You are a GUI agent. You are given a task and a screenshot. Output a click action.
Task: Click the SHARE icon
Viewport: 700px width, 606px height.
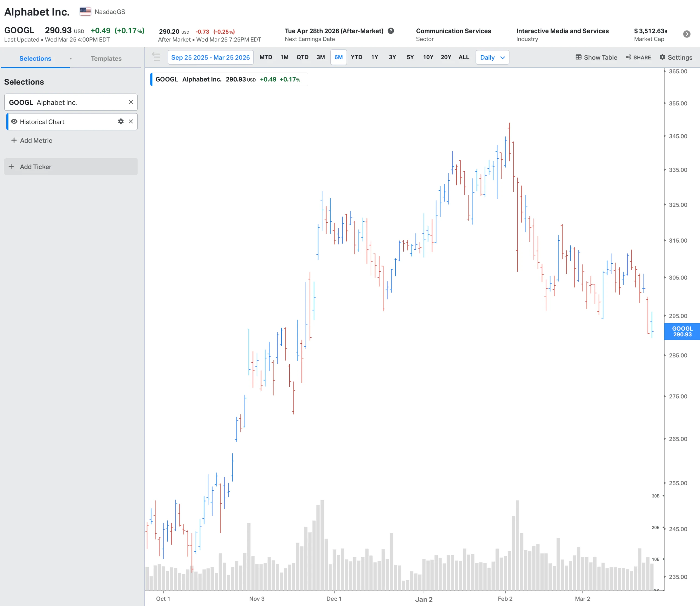coord(628,57)
